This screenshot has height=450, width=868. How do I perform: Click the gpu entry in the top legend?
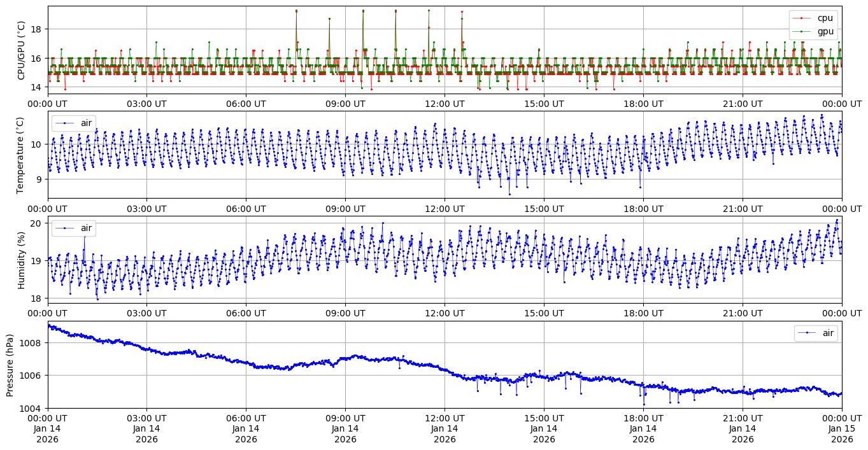click(825, 31)
